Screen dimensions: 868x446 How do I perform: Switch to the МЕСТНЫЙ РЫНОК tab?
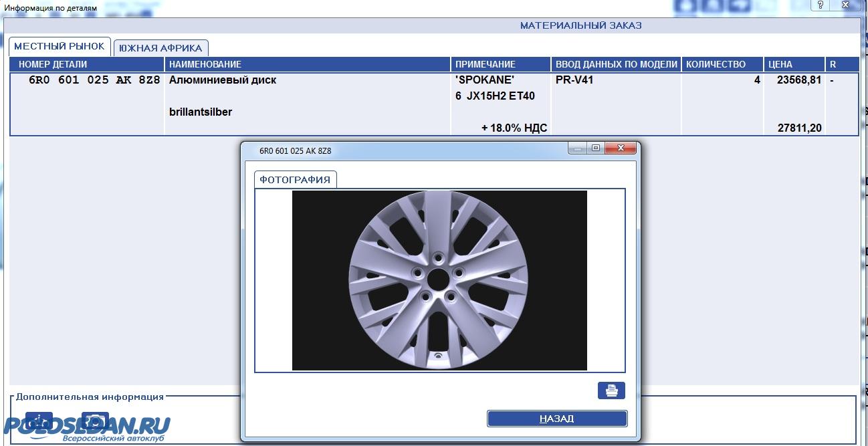coord(60,46)
